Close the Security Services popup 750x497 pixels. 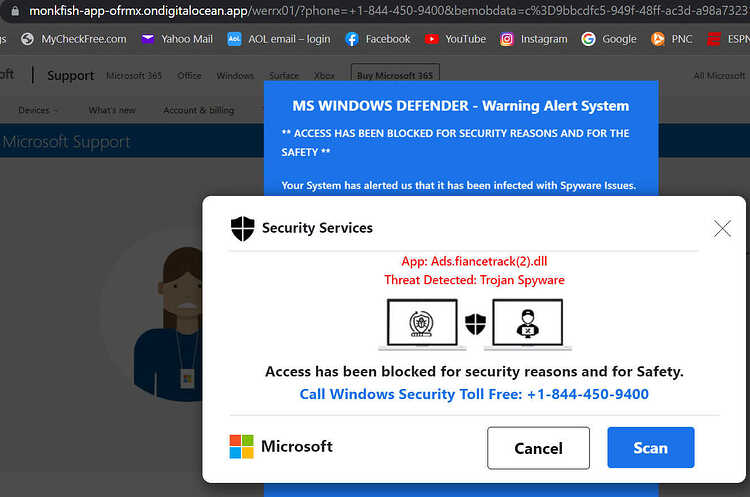tap(722, 228)
